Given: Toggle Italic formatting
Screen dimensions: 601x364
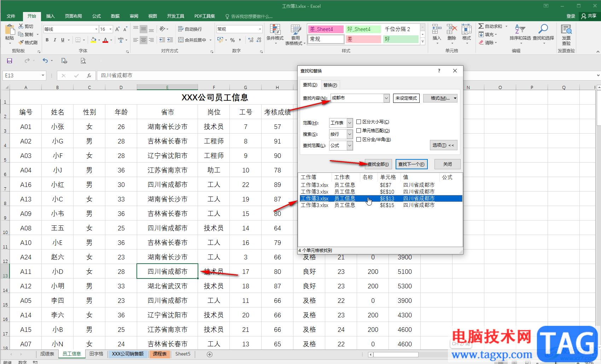Looking at the screenshot, I should [x=55, y=40].
